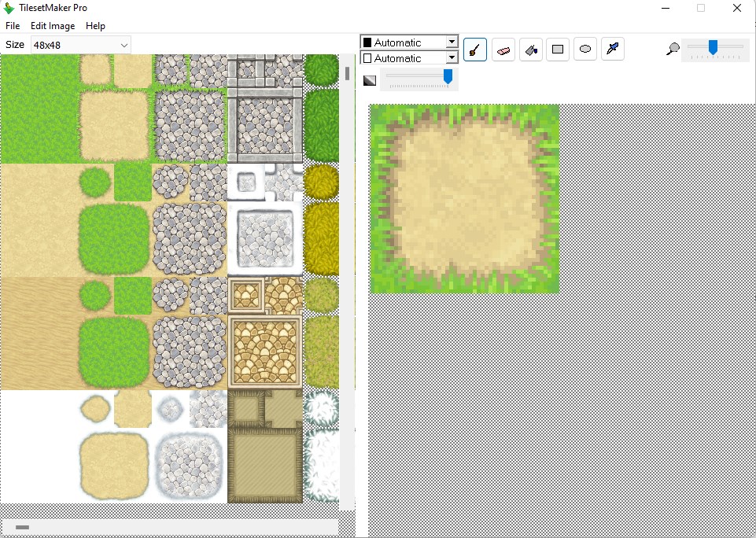Click the magnifier zoom icon
Screen dimensions: 756x538
(673, 49)
